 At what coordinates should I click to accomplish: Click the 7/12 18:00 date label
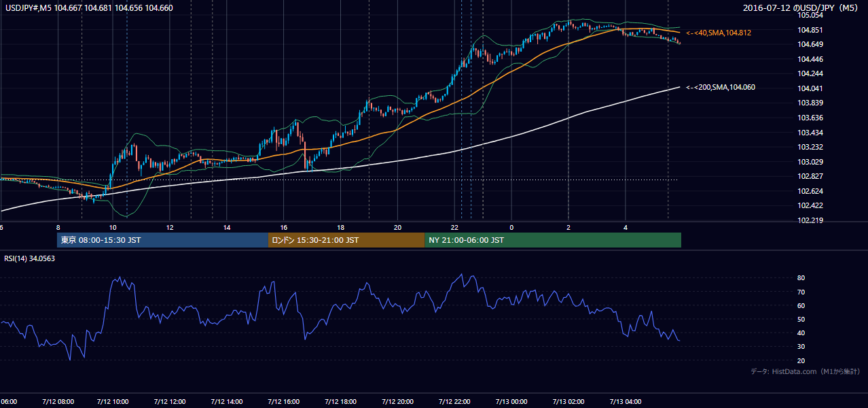click(x=341, y=401)
